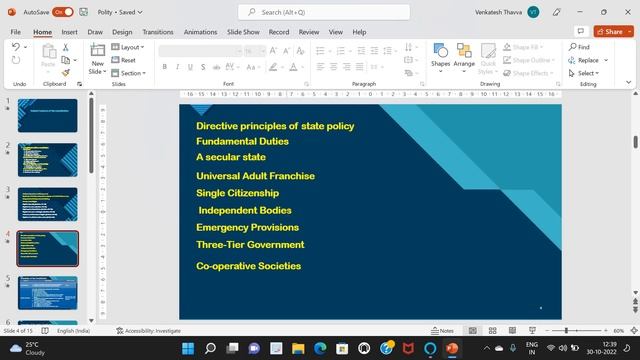Screen dimensions: 640x360
Task: Click the Format Painter brush icon
Action: (x=65, y=73)
